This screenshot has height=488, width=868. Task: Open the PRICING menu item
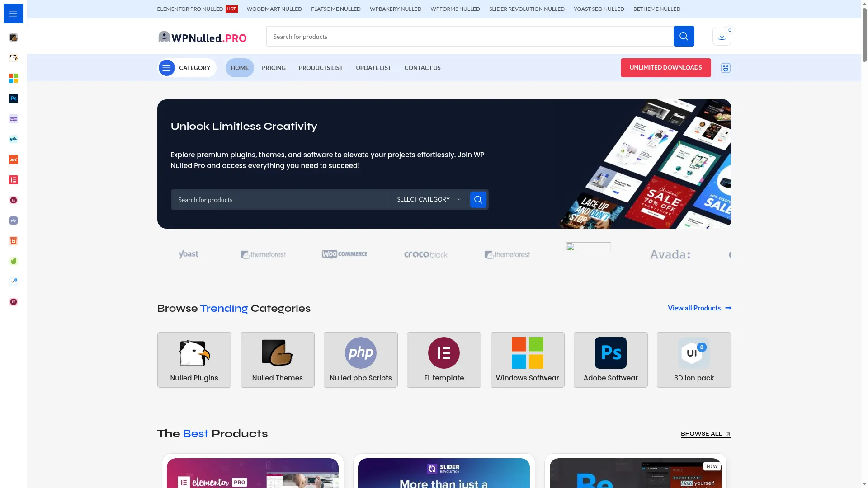coord(274,68)
